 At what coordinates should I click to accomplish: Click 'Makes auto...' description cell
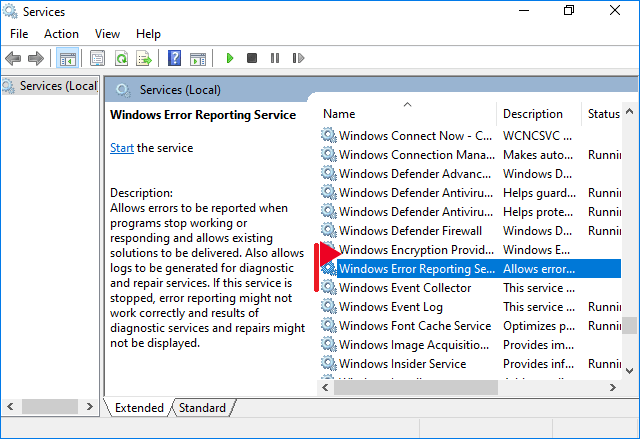(538, 155)
